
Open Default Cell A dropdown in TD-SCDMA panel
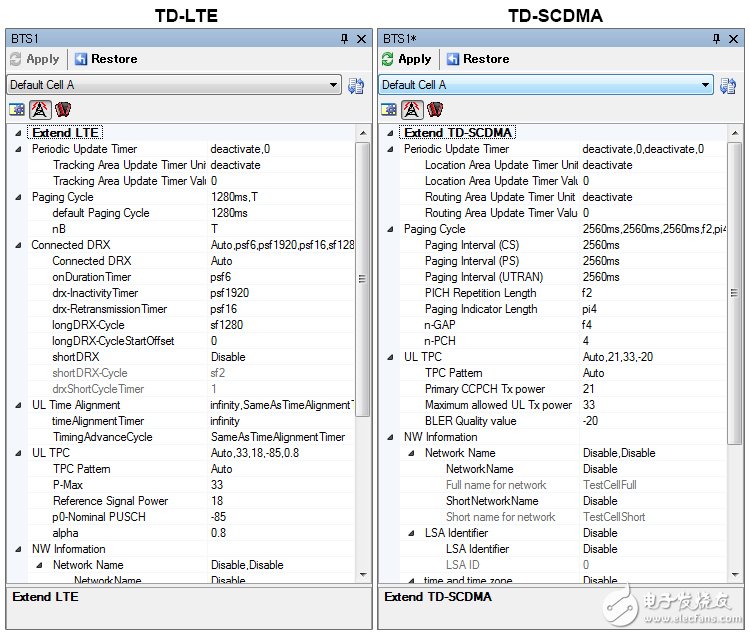coord(705,85)
